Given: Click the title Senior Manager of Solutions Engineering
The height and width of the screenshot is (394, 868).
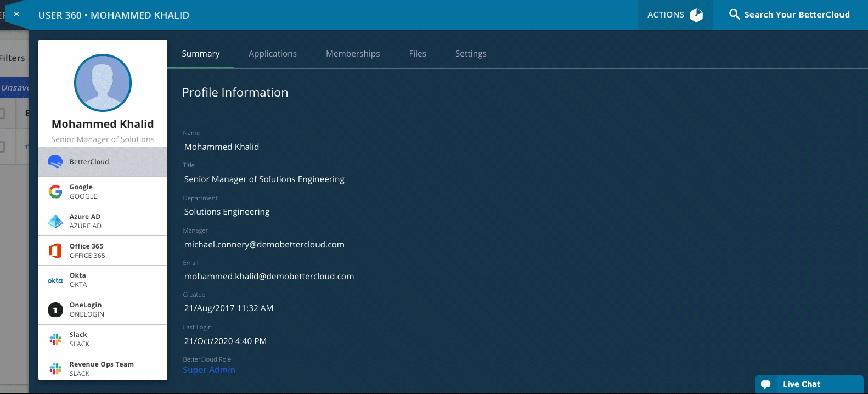Looking at the screenshot, I should point(264,179).
